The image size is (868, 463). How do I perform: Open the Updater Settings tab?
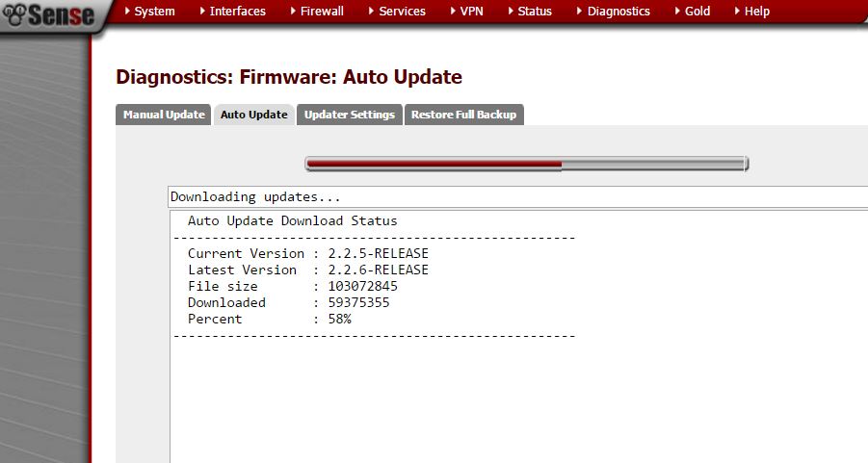click(x=350, y=115)
